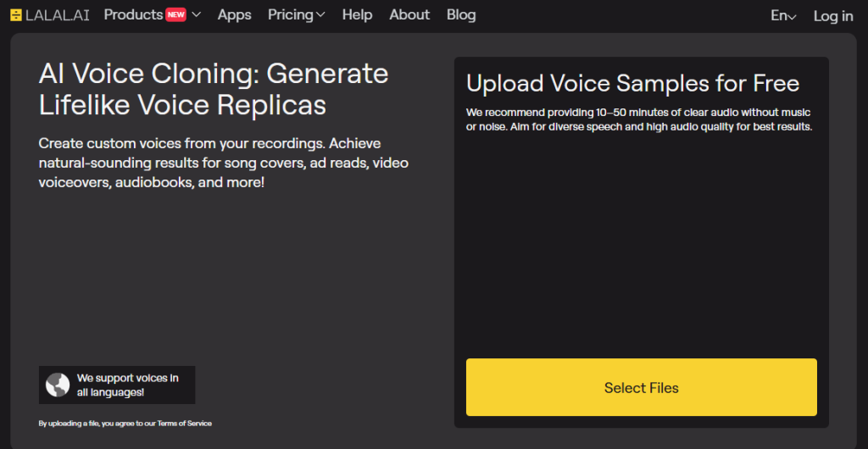Open the Pricing dropdown

[296, 15]
